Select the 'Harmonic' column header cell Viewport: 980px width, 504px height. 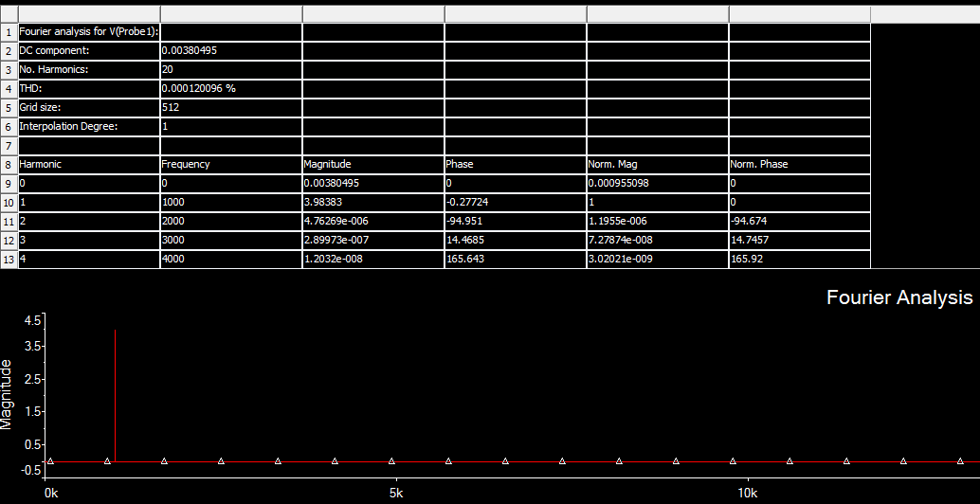(x=89, y=164)
